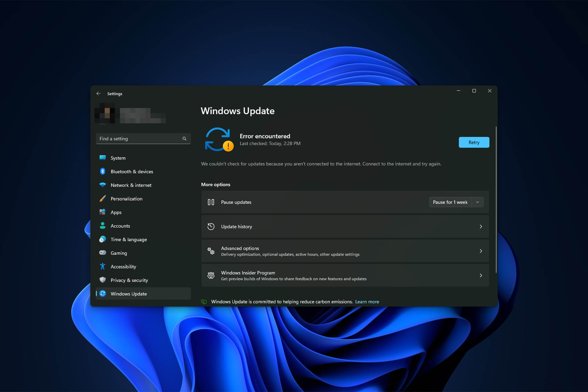Click the Pause for 1 week button
Image resolution: width=588 pixels, height=392 pixels.
tap(450, 202)
